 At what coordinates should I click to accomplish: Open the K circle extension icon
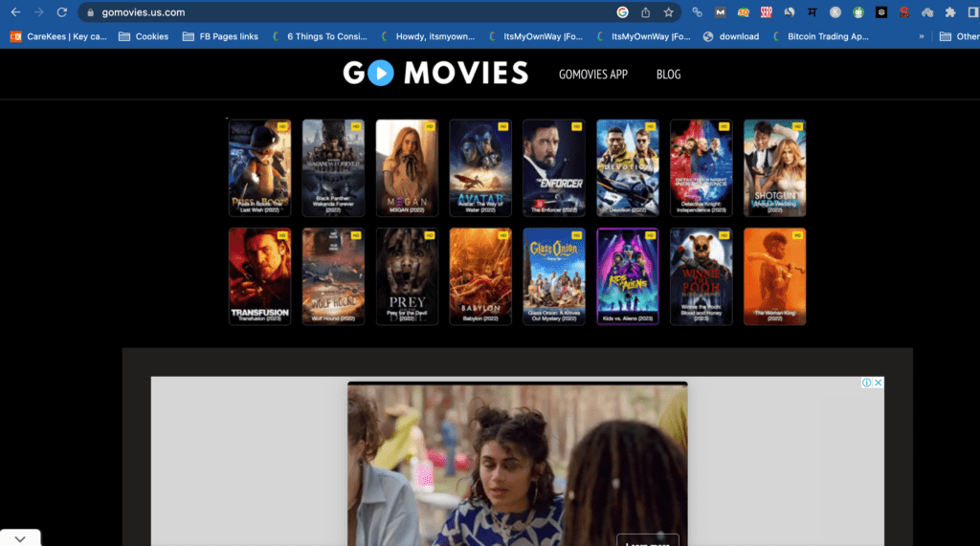[x=835, y=11]
